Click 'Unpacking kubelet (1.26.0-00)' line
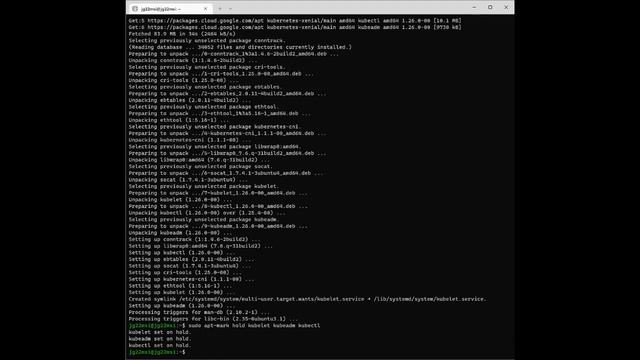 point(180,200)
